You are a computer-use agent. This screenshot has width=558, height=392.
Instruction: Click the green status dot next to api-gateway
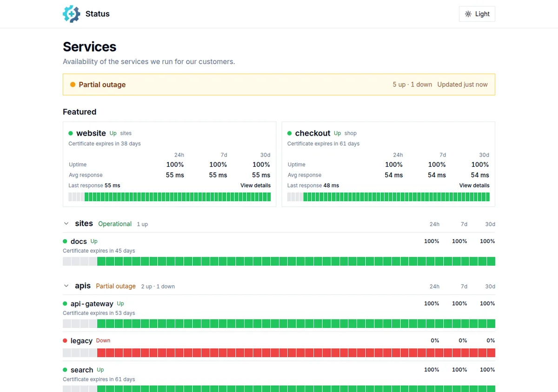pyautogui.click(x=65, y=303)
